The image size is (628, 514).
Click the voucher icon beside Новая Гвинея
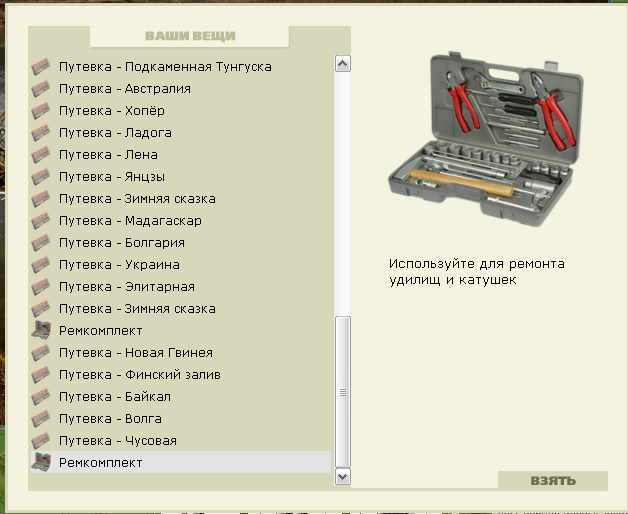tap(41, 353)
